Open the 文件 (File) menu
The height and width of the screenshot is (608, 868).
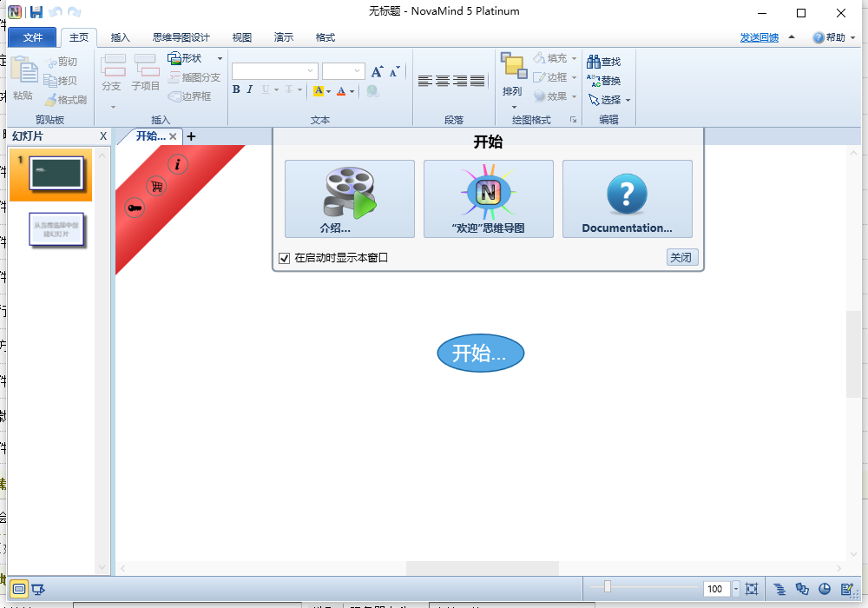point(33,37)
